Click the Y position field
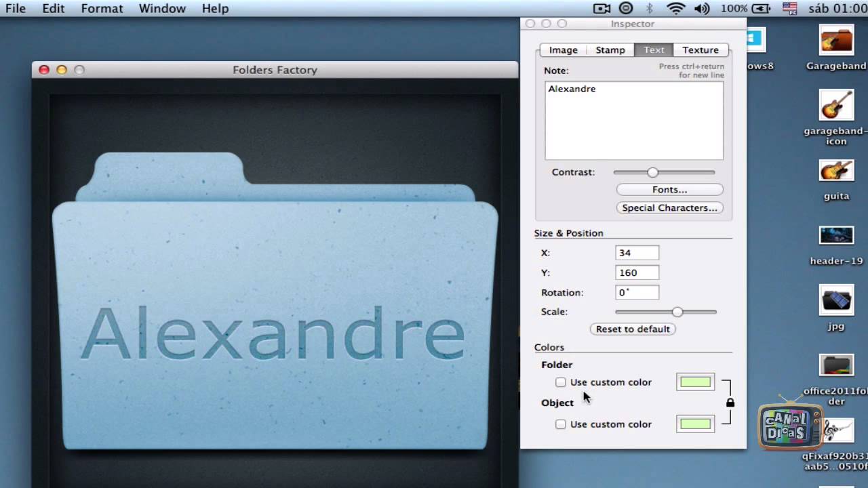The image size is (868, 488). (x=637, y=272)
